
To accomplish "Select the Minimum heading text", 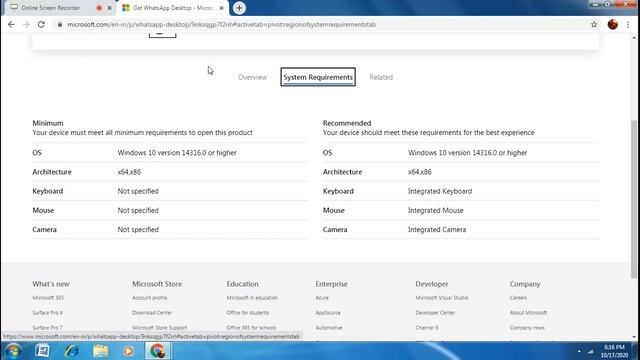I will point(48,123).
